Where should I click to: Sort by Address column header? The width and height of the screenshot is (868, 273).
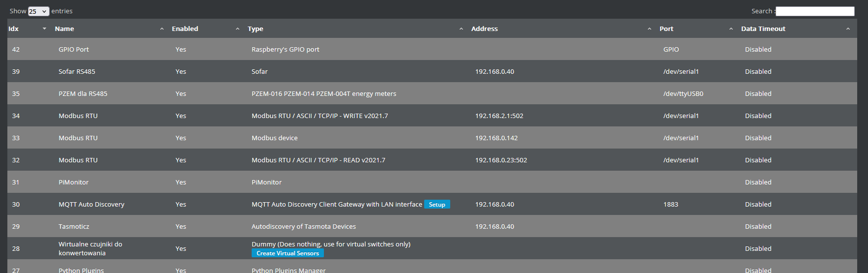561,29
